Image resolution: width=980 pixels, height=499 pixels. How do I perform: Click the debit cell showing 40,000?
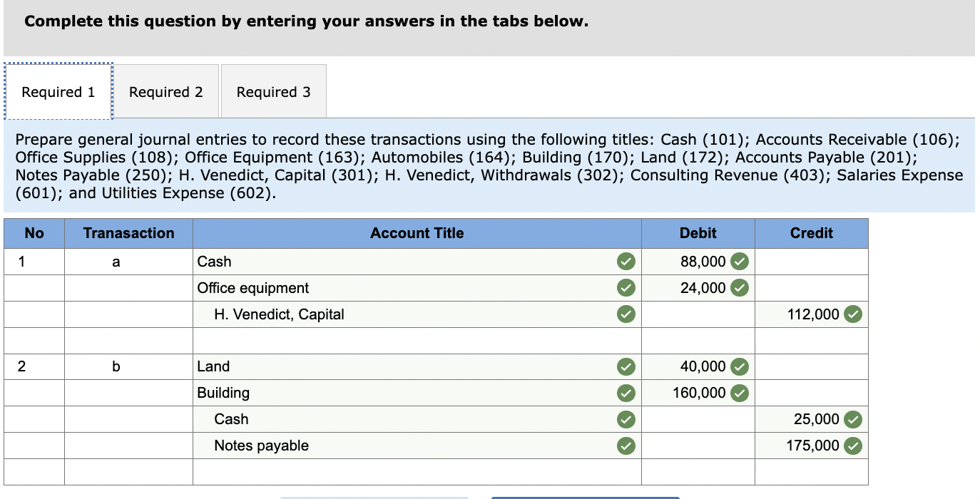698,366
